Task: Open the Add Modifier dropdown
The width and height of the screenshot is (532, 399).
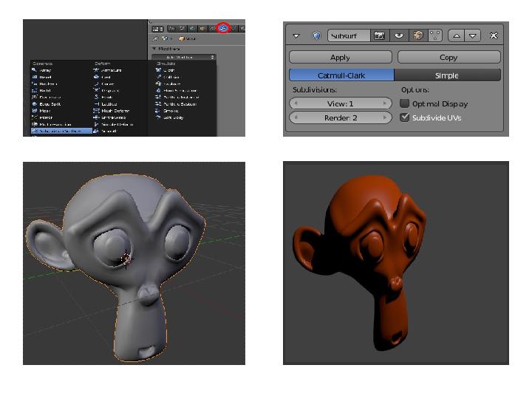Action: coord(183,57)
